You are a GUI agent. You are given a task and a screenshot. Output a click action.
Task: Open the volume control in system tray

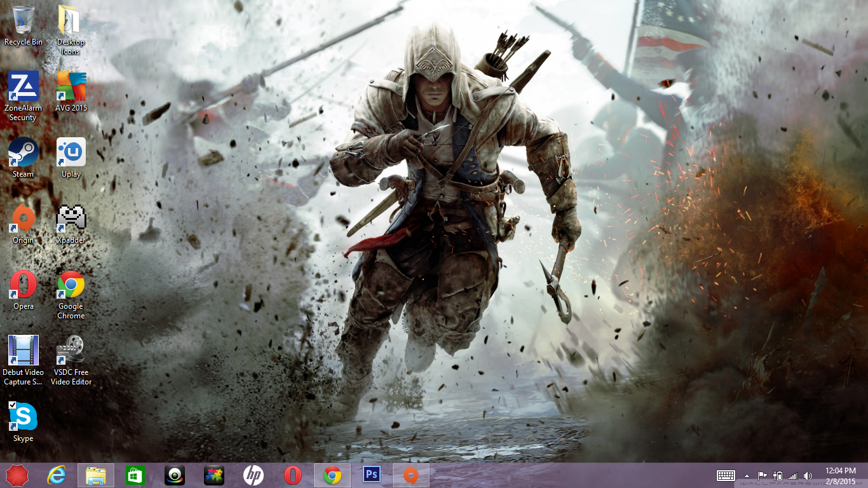[x=808, y=475]
